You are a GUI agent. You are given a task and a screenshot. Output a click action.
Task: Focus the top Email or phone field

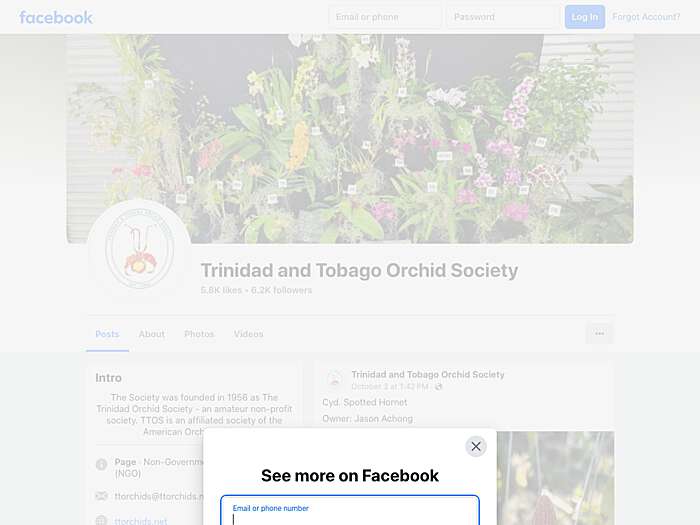click(x=385, y=17)
